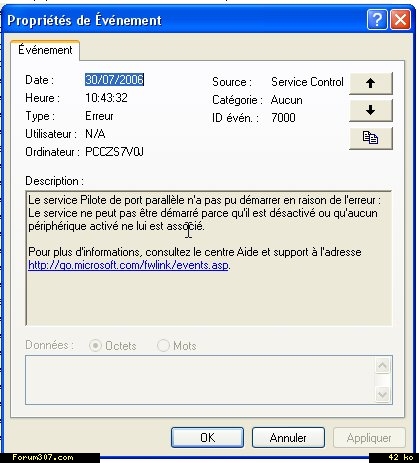Select the Octets radio button
The height and width of the screenshot is (463, 419).
pyautogui.click(x=95, y=346)
